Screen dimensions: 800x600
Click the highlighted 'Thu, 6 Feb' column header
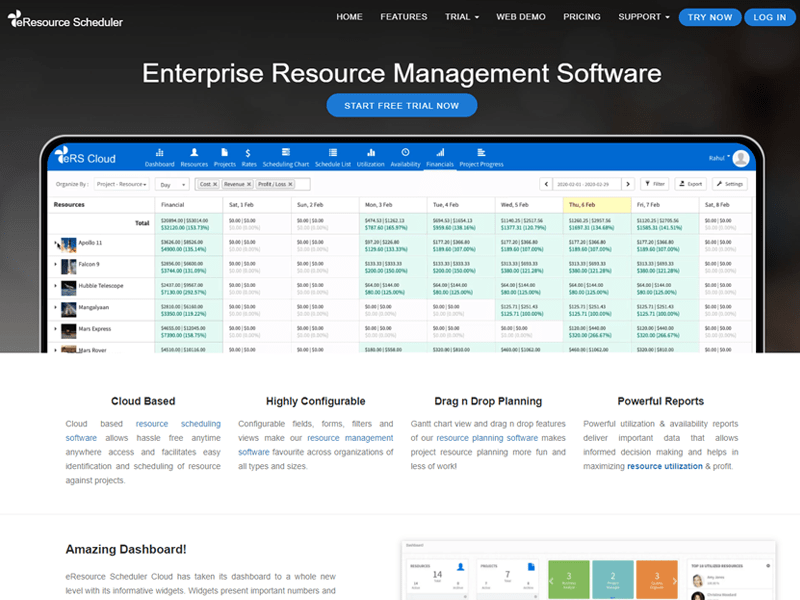point(597,205)
